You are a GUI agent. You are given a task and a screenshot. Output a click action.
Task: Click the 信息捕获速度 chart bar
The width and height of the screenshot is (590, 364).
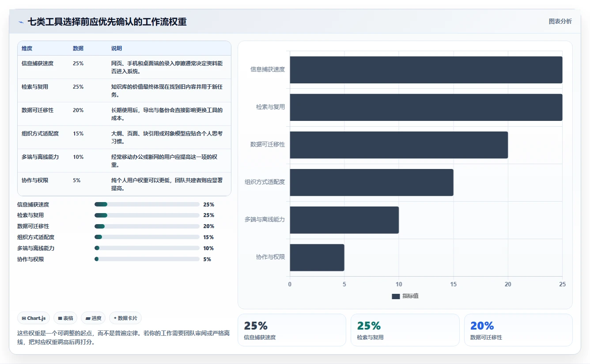(x=426, y=70)
